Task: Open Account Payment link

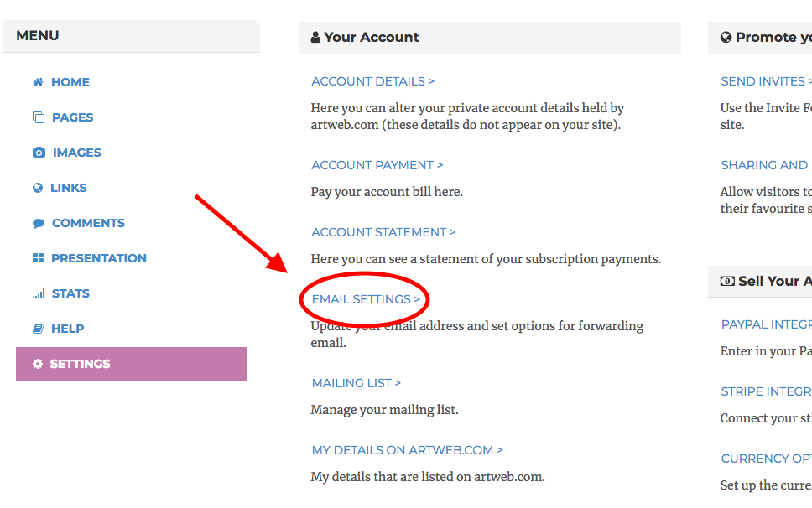Action: click(377, 165)
